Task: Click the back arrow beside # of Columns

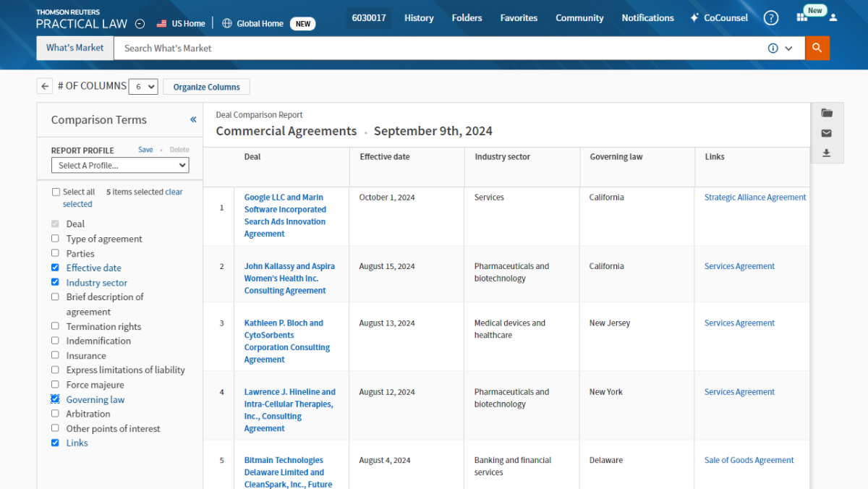Action: pyautogui.click(x=45, y=87)
